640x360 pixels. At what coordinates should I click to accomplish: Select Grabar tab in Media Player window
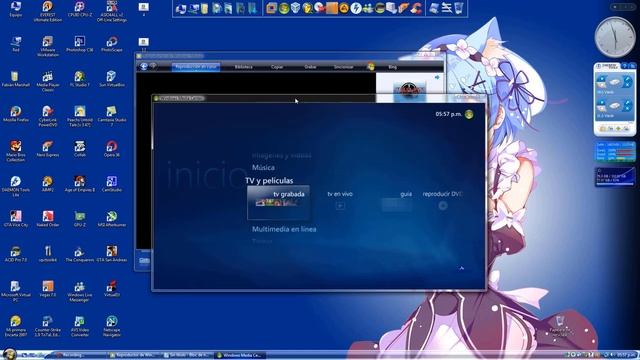point(310,67)
